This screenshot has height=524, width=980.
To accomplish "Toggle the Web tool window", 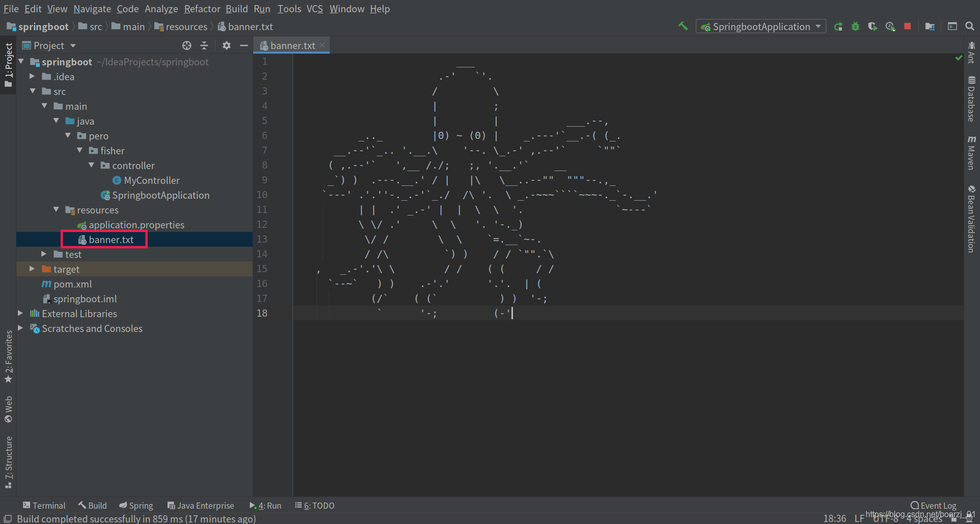I will [8, 409].
